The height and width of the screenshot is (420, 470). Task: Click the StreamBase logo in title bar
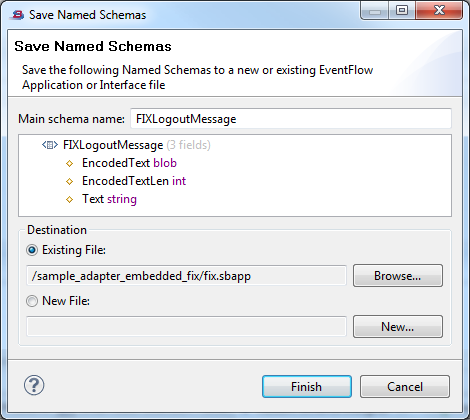pos(18,15)
